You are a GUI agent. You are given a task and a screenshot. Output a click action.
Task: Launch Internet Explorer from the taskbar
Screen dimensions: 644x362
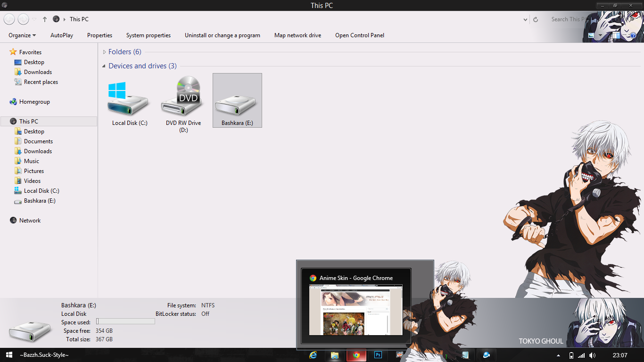coord(313,355)
